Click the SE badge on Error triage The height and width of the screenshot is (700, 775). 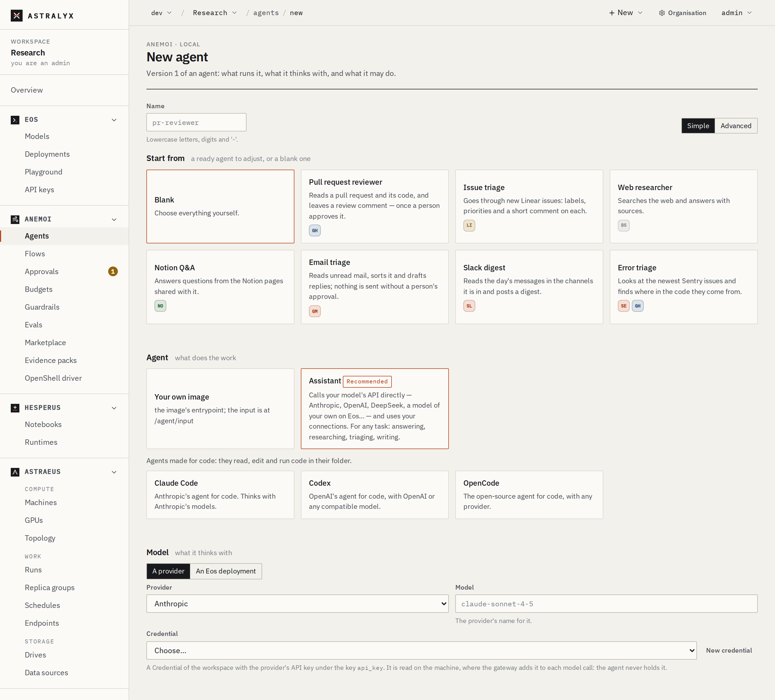click(623, 306)
